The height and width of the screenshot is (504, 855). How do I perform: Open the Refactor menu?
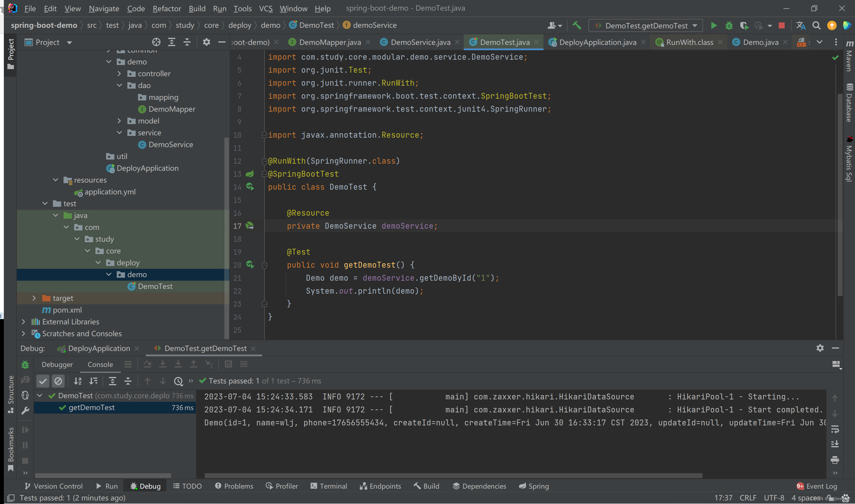point(166,9)
